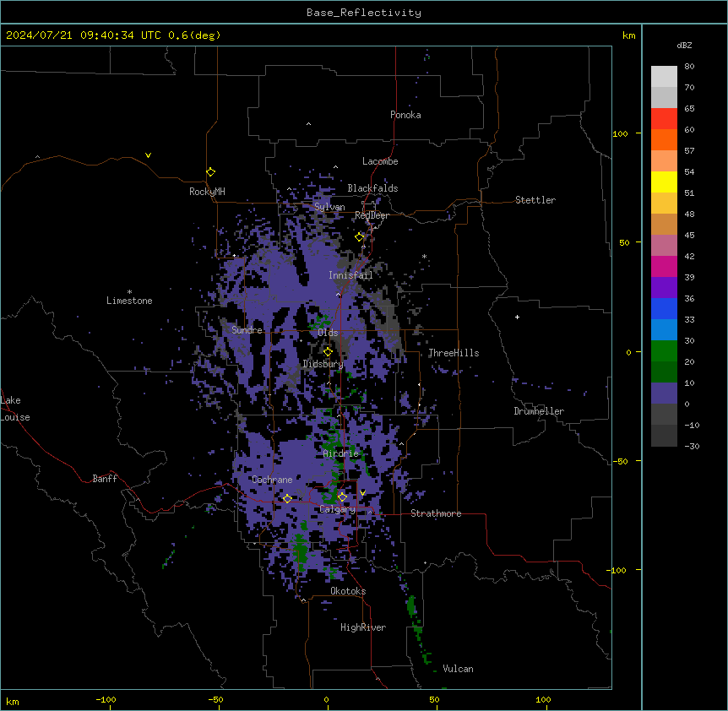Click the Blackfalds city label
Viewport: 728px width, 711px height.
tap(372, 188)
